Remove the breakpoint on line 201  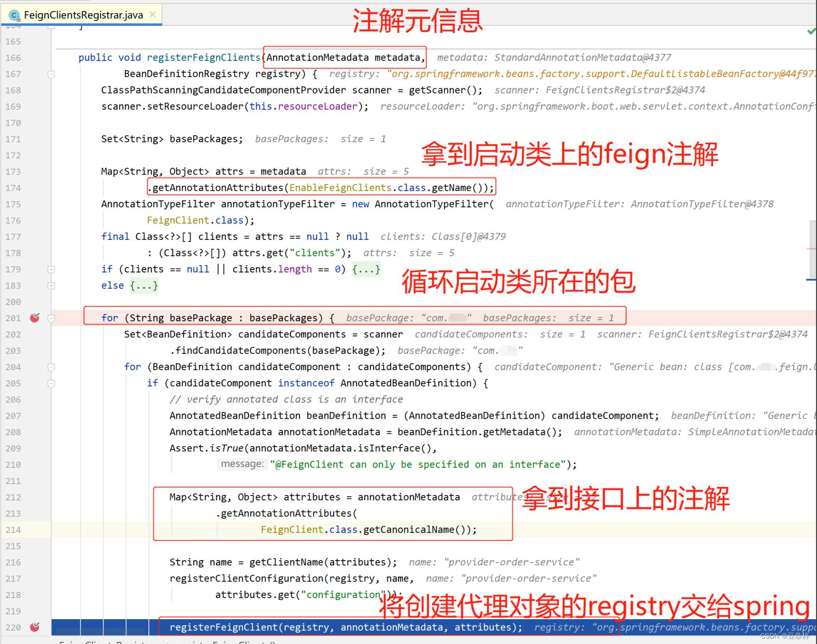(x=35, y=318)
